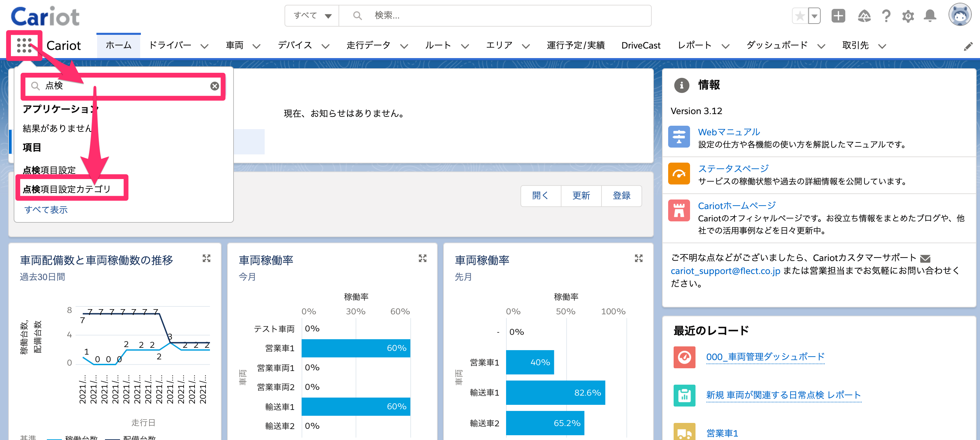Open the ドライバー tab
This screenshot has height=440, width=980.
pyautogui.click(x=170, y=45)
